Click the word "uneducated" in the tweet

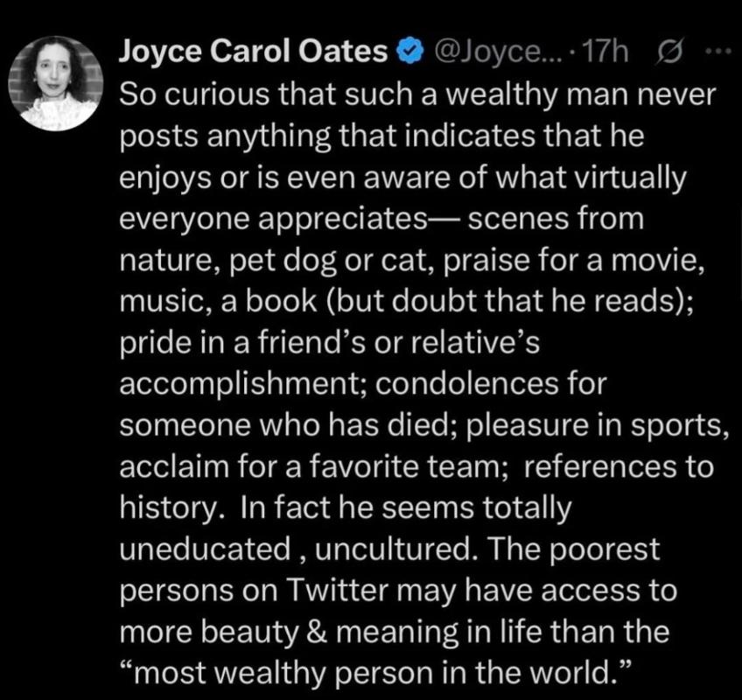(200, 548)
